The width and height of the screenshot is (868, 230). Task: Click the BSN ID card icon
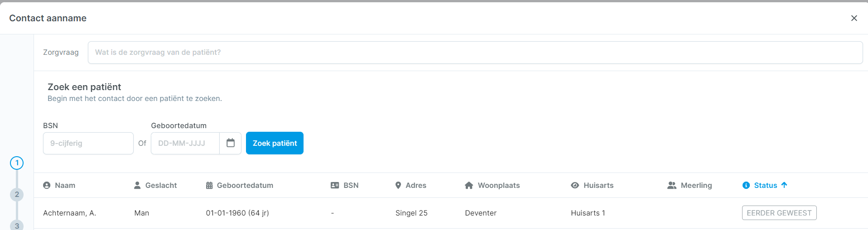pyautogui.click(x=335, y=185)
